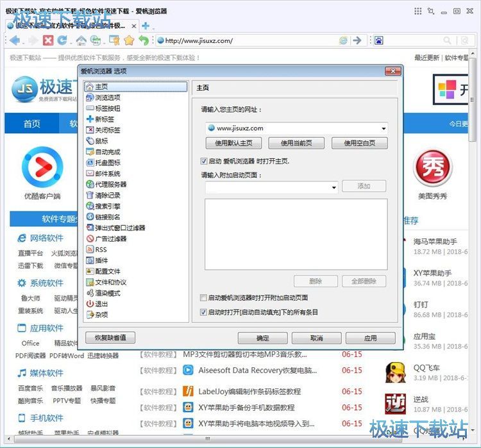Screen dimensions: 481x448
Task: Open the homepage URL dropdown arrow
Action: [384, 128]
